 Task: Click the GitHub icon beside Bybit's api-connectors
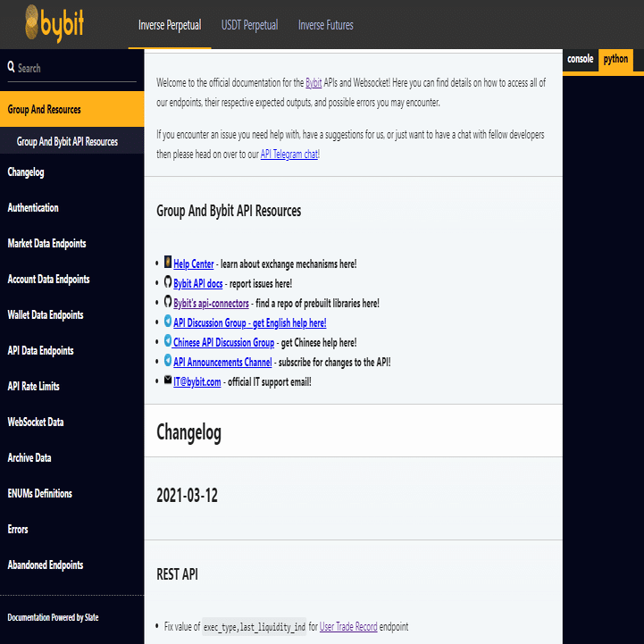pos(168,301)
